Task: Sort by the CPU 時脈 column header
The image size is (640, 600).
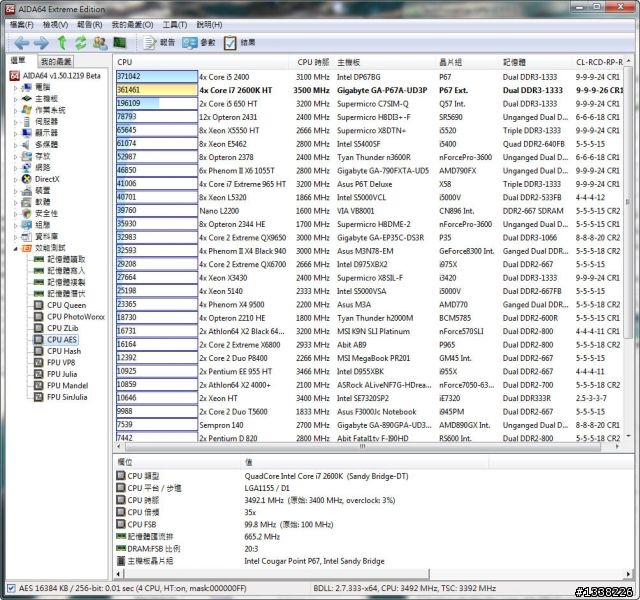Action: (x=313, y=62)
